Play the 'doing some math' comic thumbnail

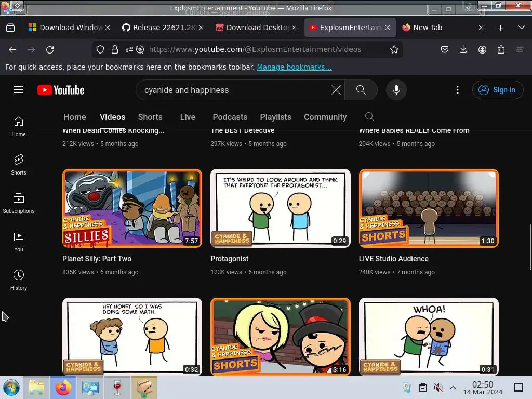[132, 337]
